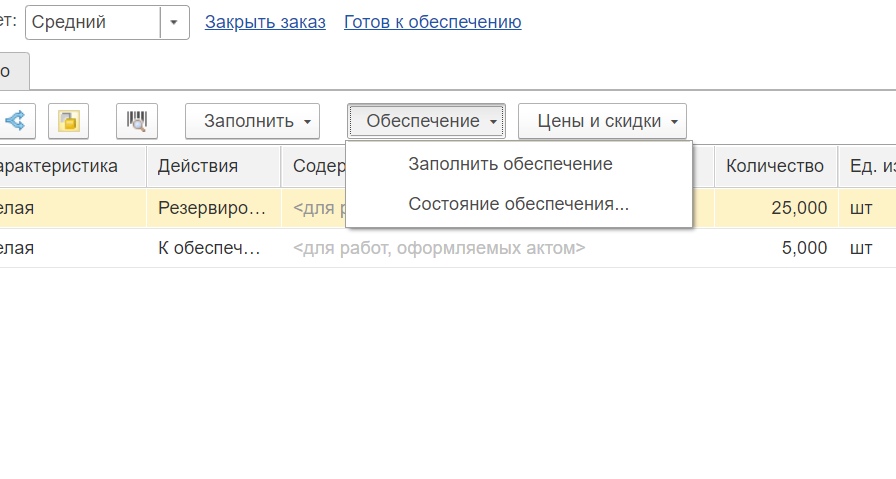Viewport: 896px width, 479px height.
Task: Sort by the Действия column header
Action: point(213,166)
